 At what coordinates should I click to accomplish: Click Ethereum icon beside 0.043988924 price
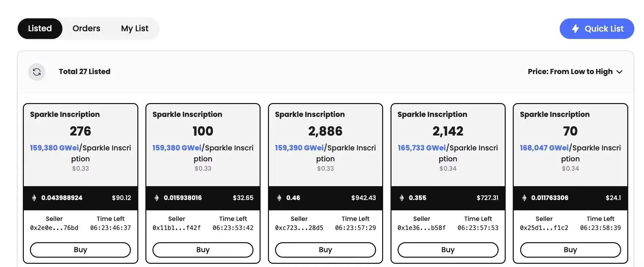click(x=34, y=198)
